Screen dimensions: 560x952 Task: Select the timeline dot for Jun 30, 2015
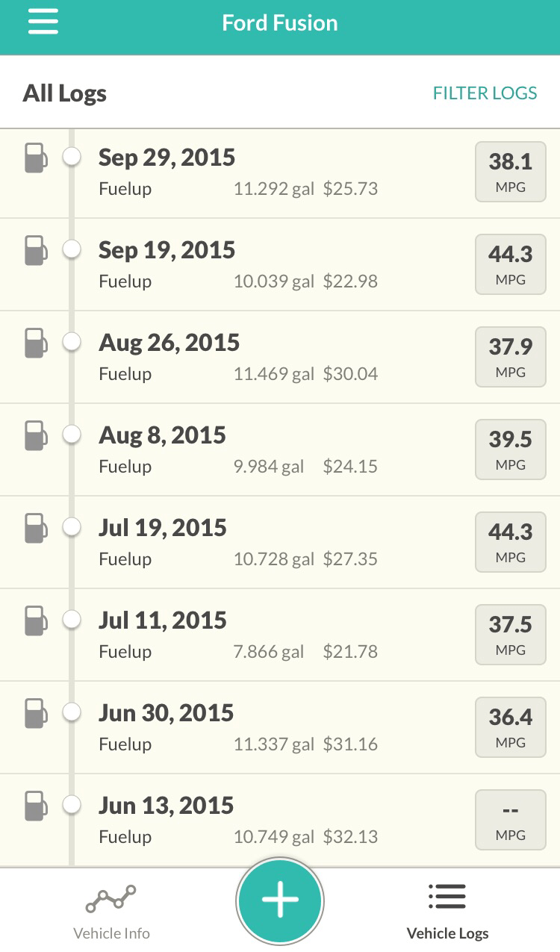tap(72, 712)
